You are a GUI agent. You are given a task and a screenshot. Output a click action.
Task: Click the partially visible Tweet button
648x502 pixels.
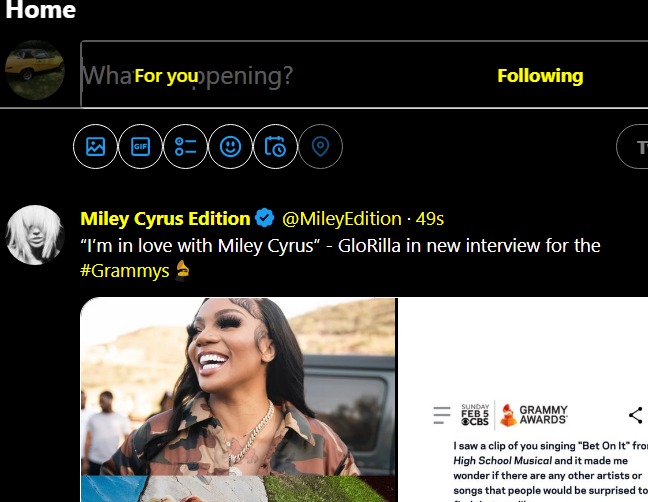(632, 147)
